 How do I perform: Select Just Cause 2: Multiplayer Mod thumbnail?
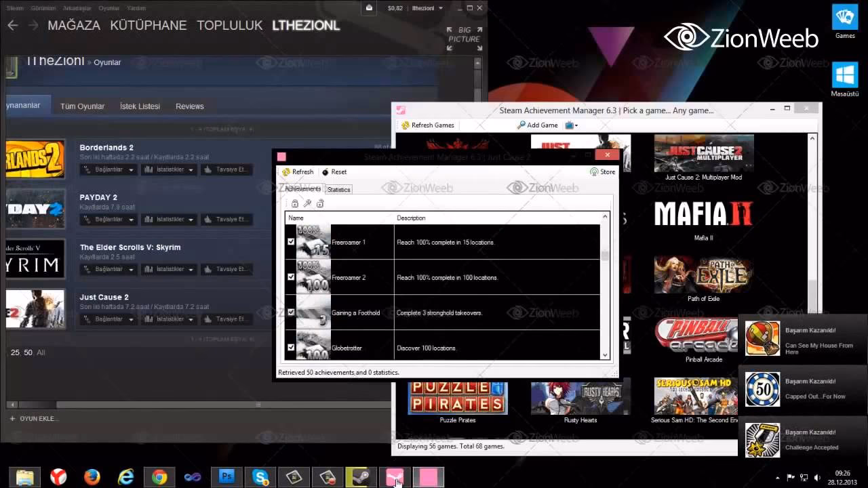pos(704,153)
